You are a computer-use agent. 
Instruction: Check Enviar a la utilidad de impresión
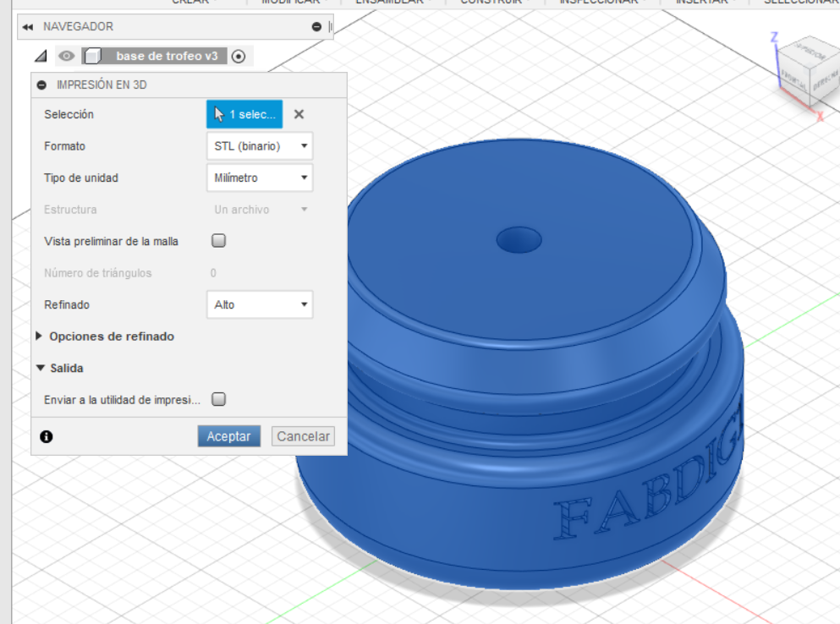click(x=218, y=399)
